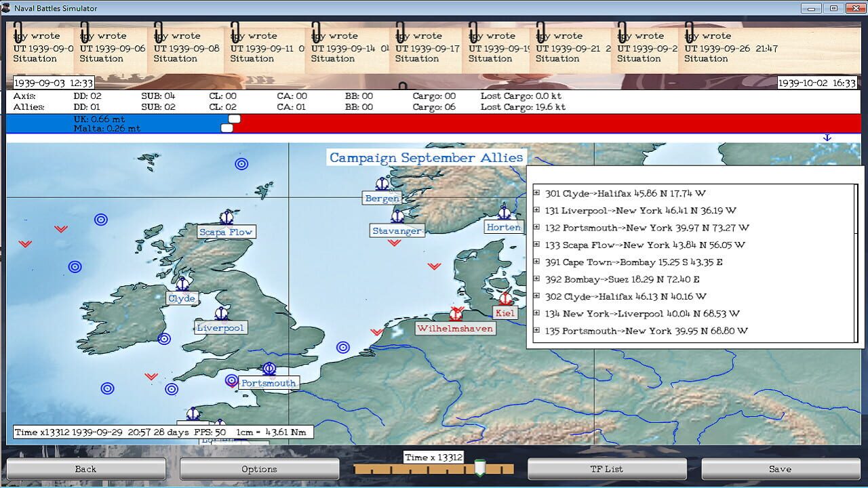Click the Save button
The width and height of the screenshot is (868, 488).
click(x=780, y=468)
